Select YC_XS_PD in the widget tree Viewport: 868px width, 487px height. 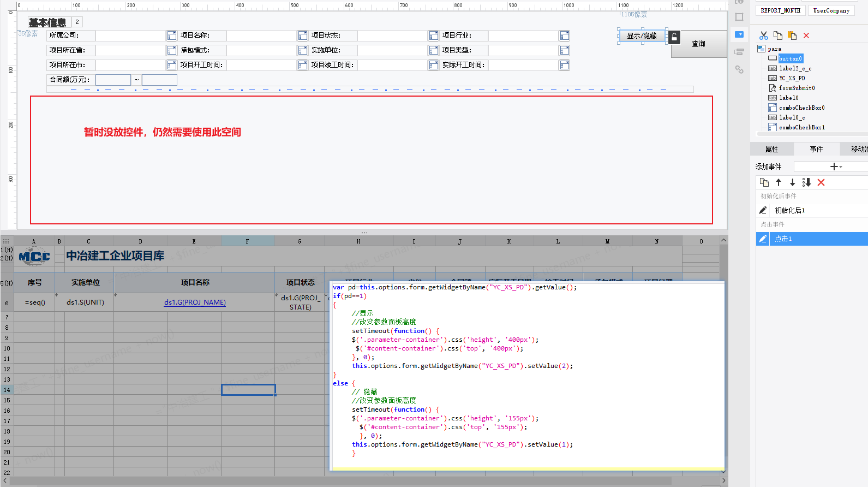point(792,78)
